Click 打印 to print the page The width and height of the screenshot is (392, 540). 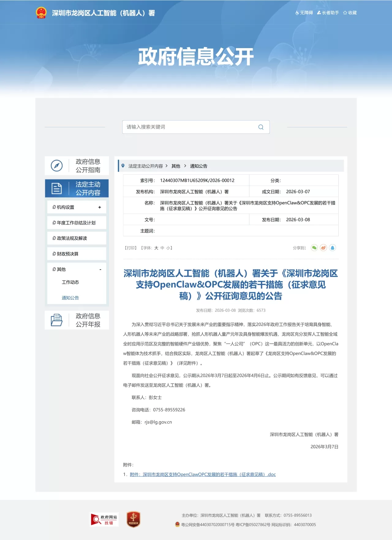point(131,248)
